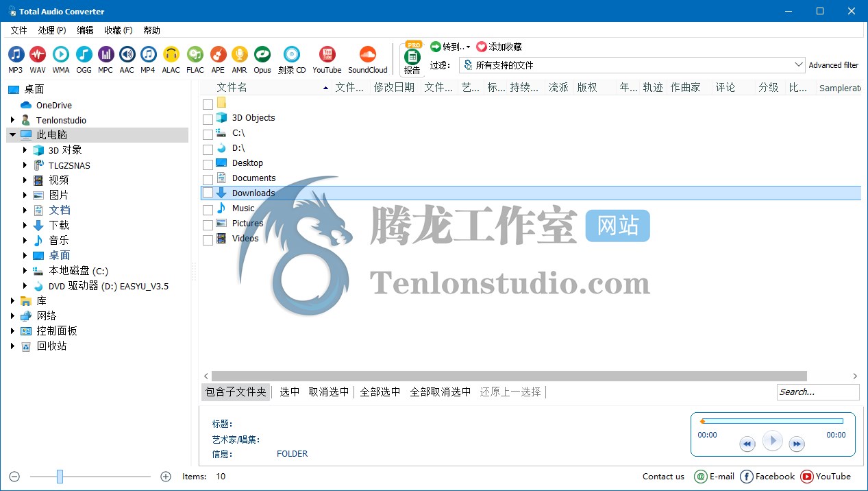Image resolution: width=868 pixels, height=491 pixels.
Task: Open the YouTube link in status bar
Action: pos(826,476)
